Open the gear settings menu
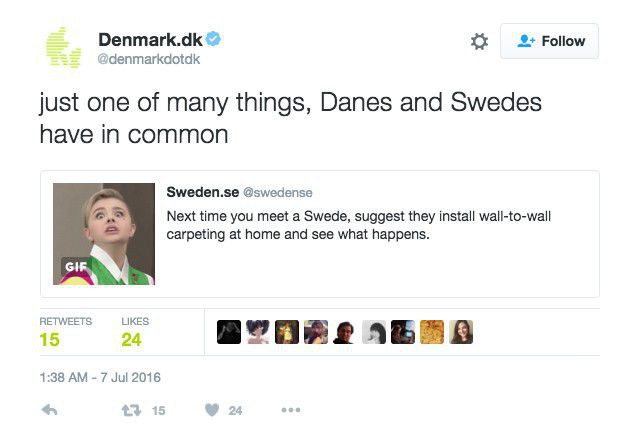Image resolution: width=640 pixels, height=435 pixels. point(479,41)
